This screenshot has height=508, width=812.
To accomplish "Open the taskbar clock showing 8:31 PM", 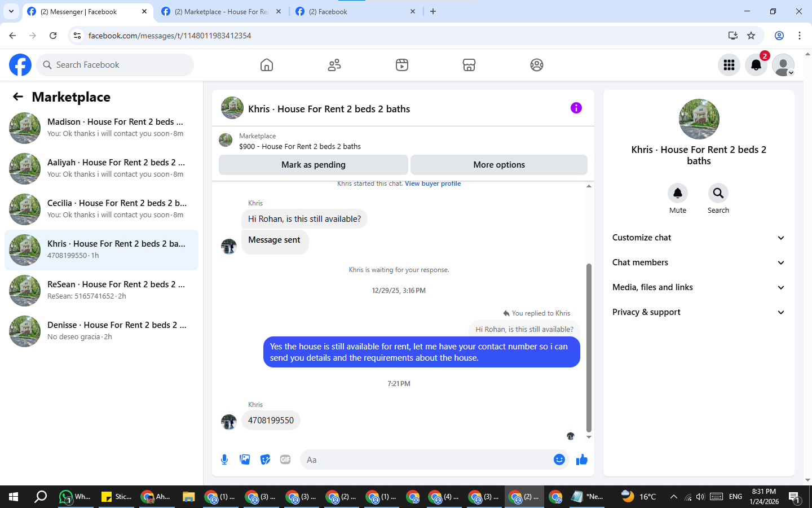I will 764,497.
